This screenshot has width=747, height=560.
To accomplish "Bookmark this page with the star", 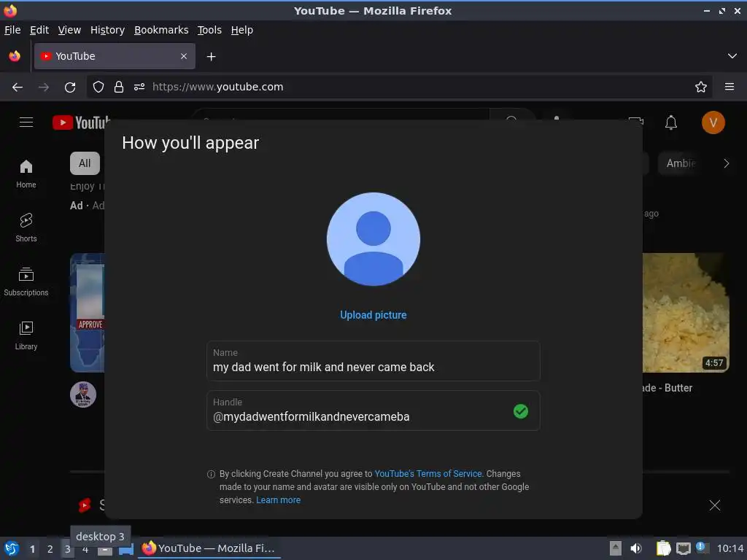I will 701,87.
